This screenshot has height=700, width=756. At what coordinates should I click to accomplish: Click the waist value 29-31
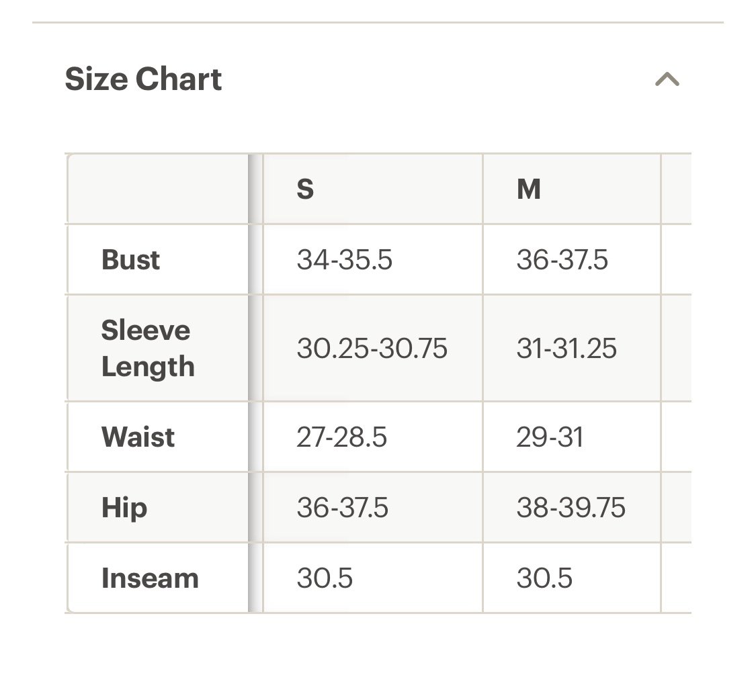click(550, 437)
